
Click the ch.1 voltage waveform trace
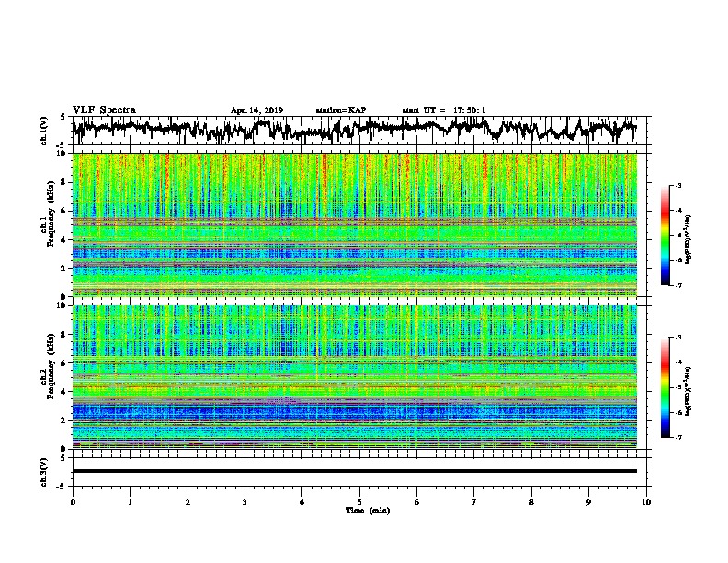pos(354,130)
